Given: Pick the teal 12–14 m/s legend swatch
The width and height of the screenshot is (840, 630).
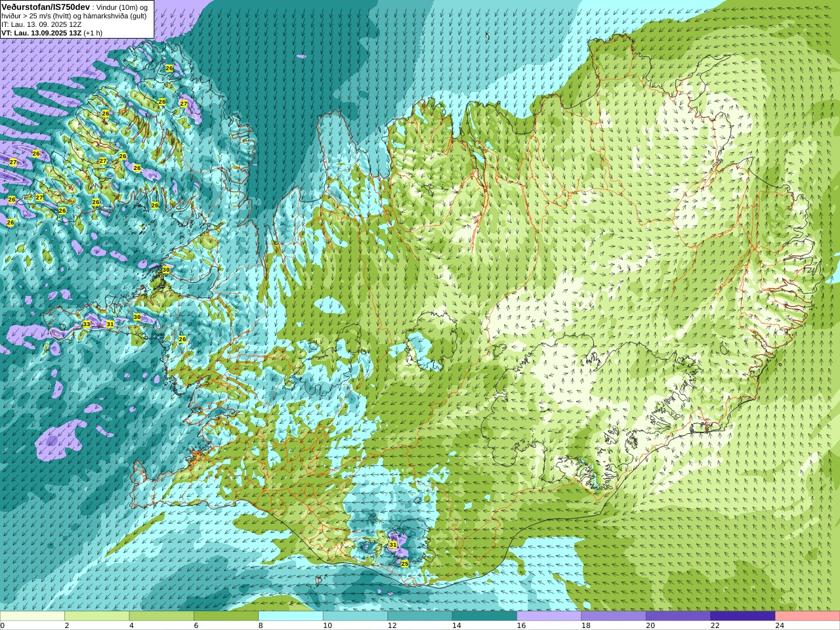Looking at the screenshot, I should coord(420,616).
